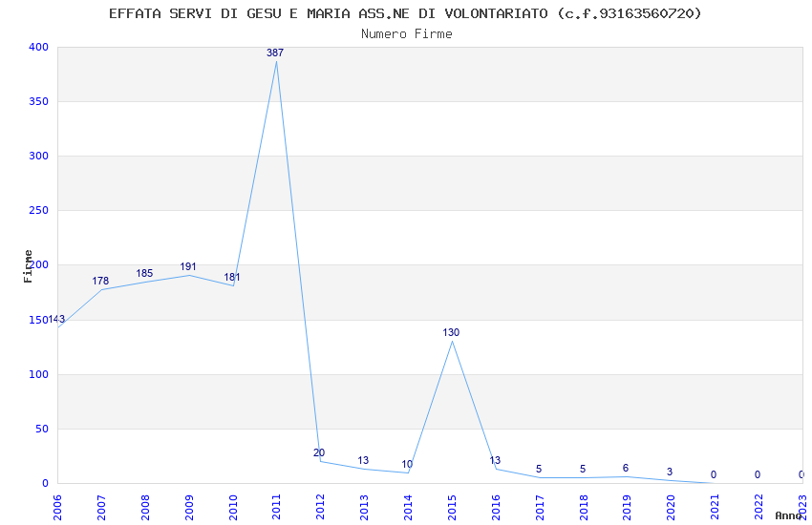This screenshot has width=812, height=525.
Task: Click data label 130 for 2015
Action: tap(451, 332)
